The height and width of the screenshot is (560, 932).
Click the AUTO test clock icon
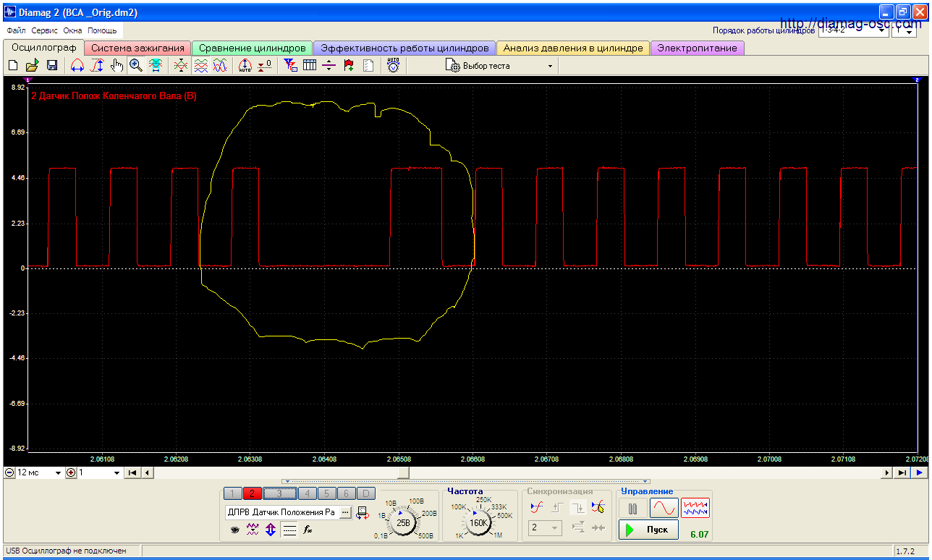click(x=393, y=66)
